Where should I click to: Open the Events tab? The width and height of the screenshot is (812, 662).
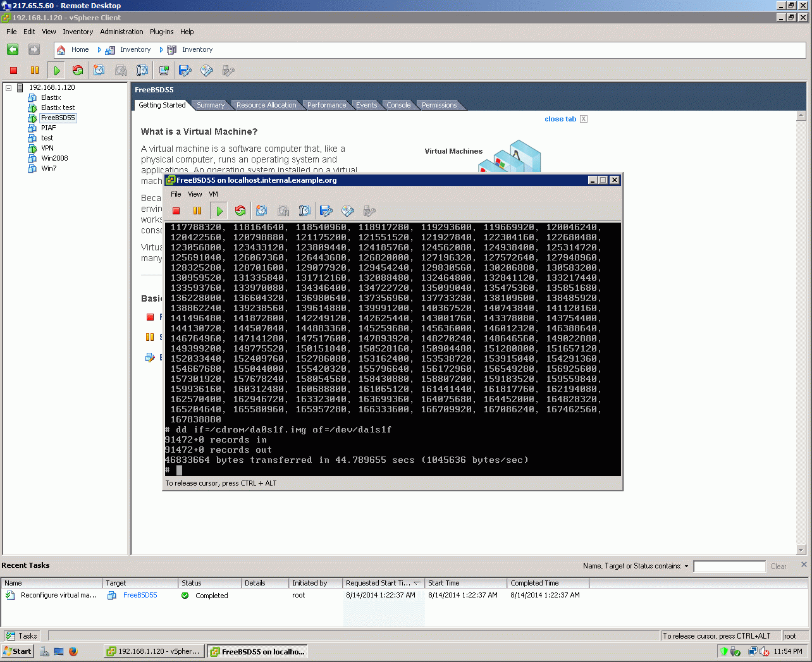[x=366, y=105]
